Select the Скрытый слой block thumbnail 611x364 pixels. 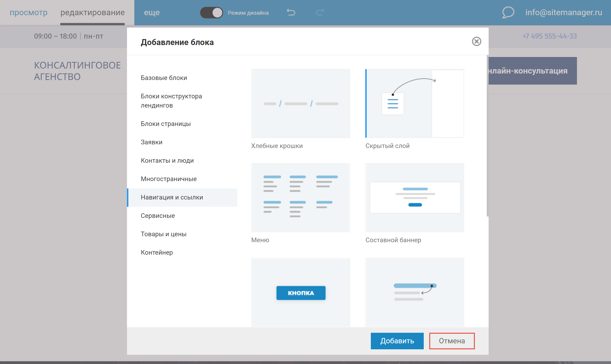pyautogui.click(x=414, y=103)
